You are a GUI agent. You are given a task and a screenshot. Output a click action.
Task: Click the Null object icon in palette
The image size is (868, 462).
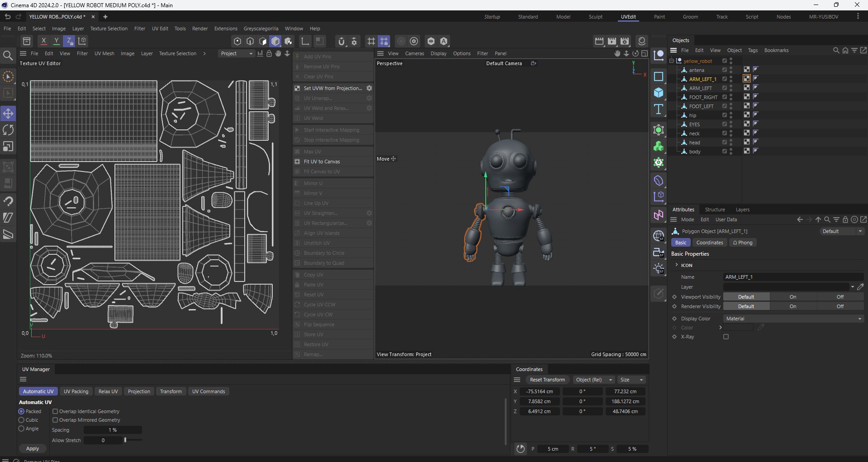click(659, 56)
